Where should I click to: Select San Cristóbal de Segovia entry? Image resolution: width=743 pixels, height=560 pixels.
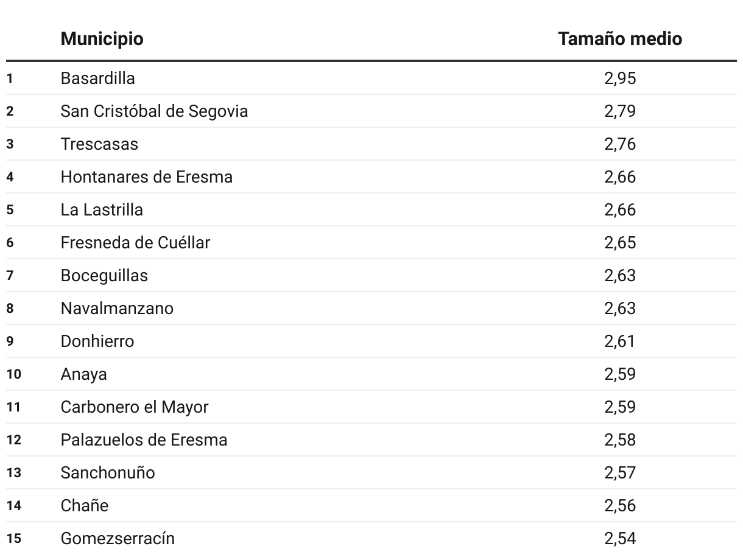[154, 111]
